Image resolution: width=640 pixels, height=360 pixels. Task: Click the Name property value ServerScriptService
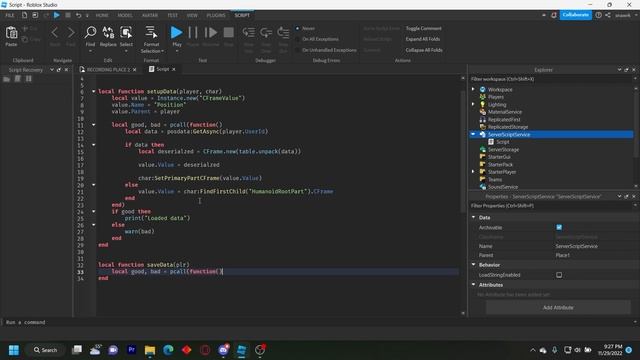[x=576, y=246]
